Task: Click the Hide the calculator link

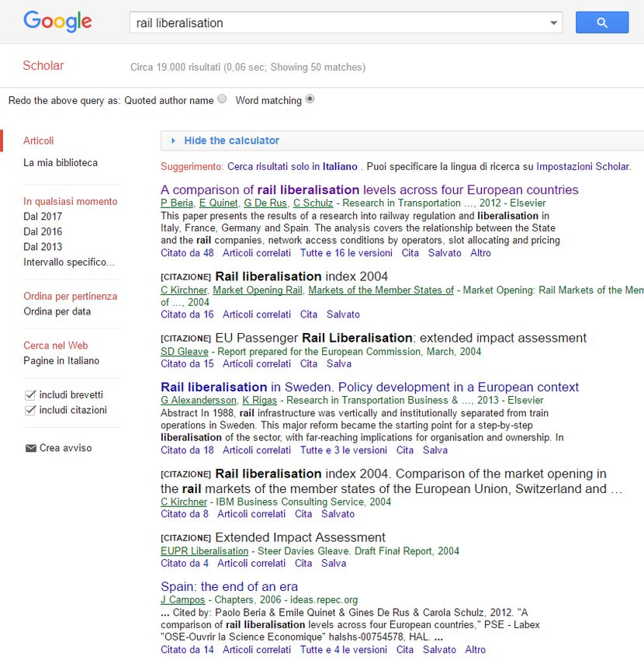Action: pos(232,141)
